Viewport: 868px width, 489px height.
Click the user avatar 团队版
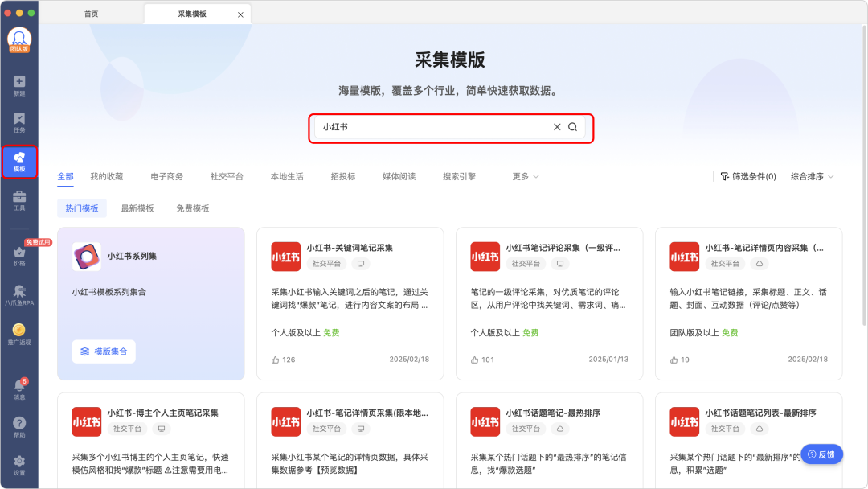click(19, 40)
